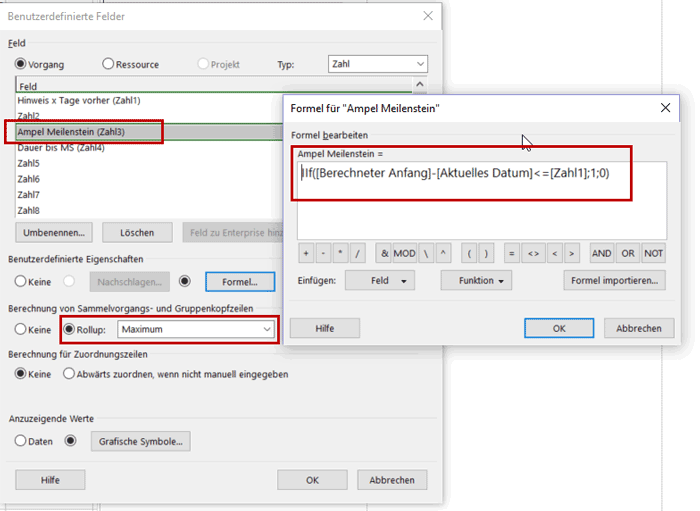Insert the MOD operator
This screenshot has height=511, width=700.
pos(404,254)
